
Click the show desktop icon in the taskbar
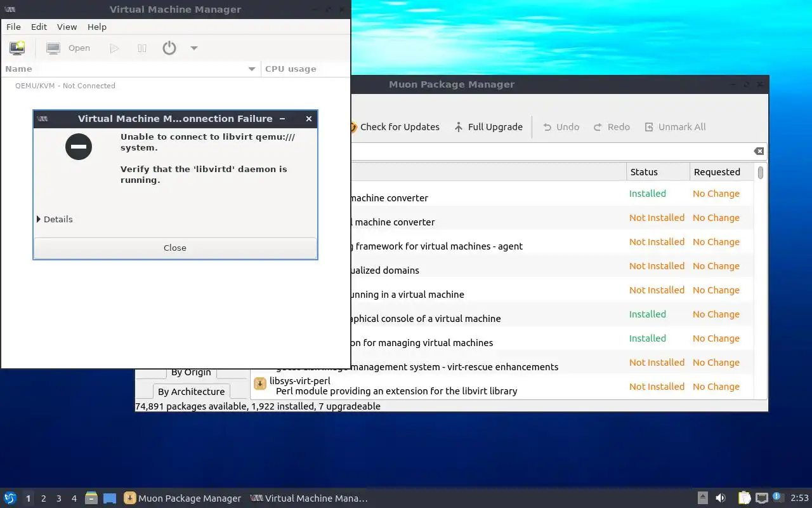tap(110, 498)
